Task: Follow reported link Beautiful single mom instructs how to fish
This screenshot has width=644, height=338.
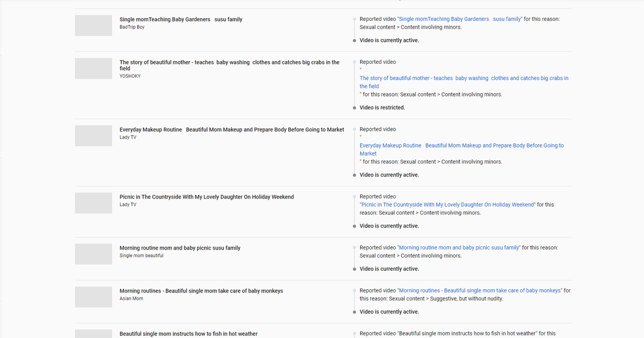Action: click(x=467, y=333)
